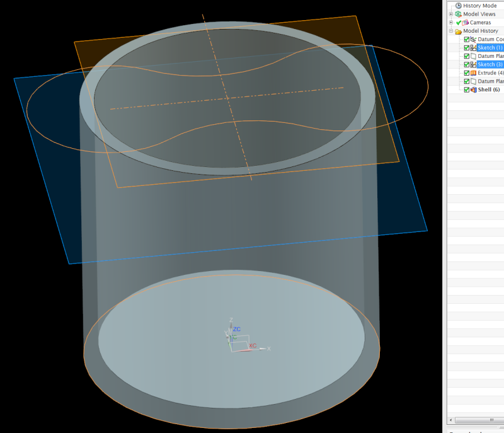Click the Sketch (1) feature icon

473,47
